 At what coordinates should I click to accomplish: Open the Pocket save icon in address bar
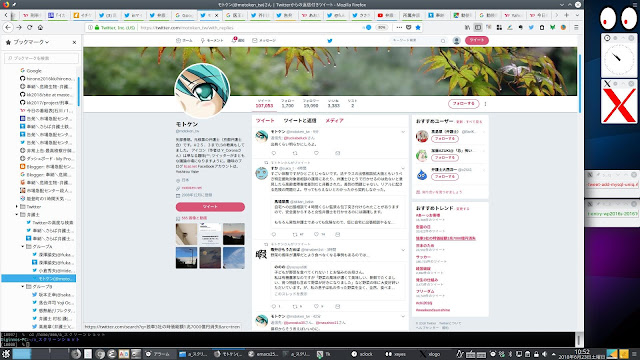pos(409,27)
